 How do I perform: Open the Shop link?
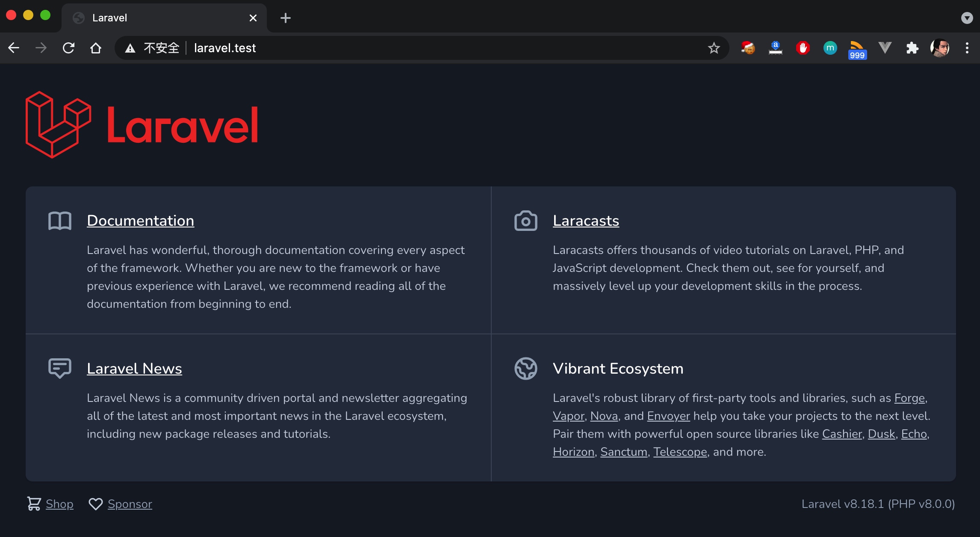point(59,504)
